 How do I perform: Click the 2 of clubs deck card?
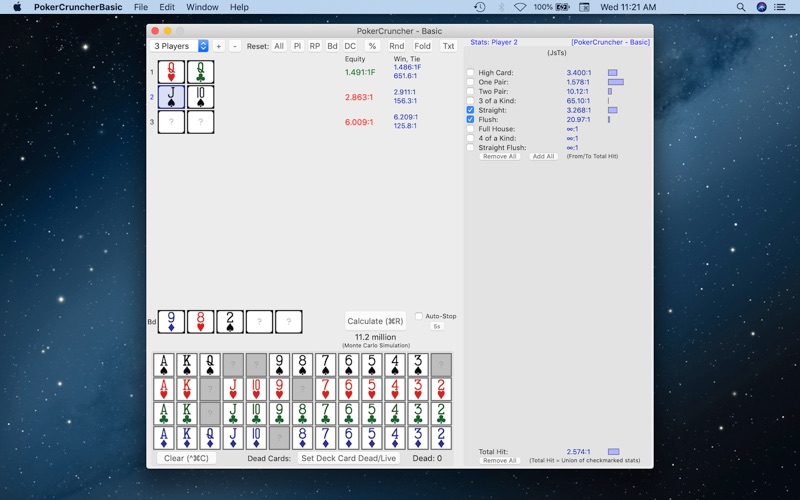[x=441, y=413]
